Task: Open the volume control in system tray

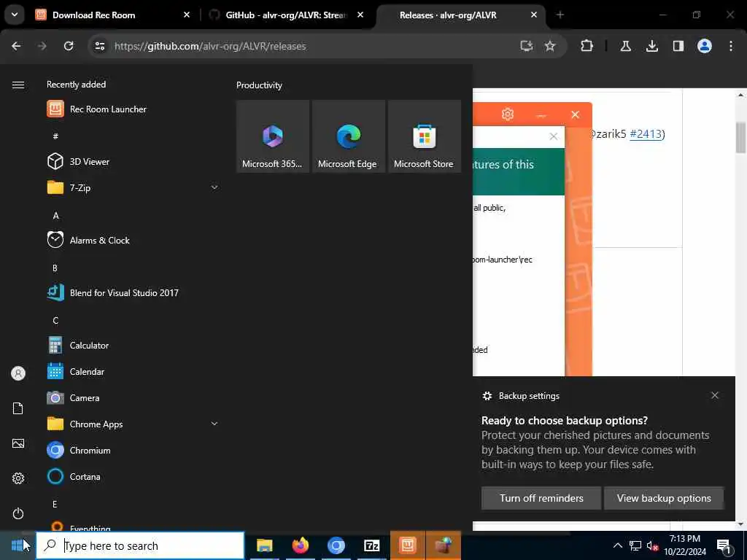Action: pyautogui.click(x=652, y=545)
